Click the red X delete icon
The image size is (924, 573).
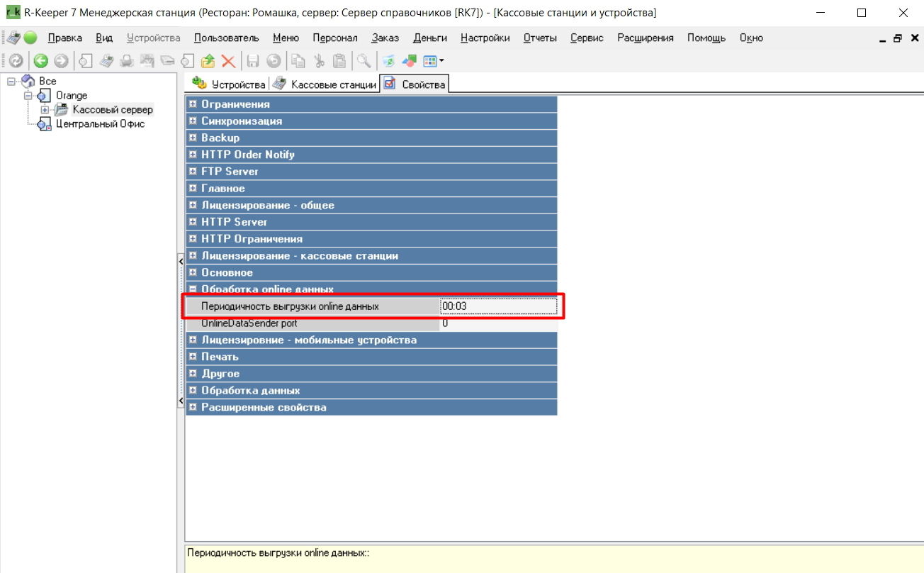coord(228,61)
